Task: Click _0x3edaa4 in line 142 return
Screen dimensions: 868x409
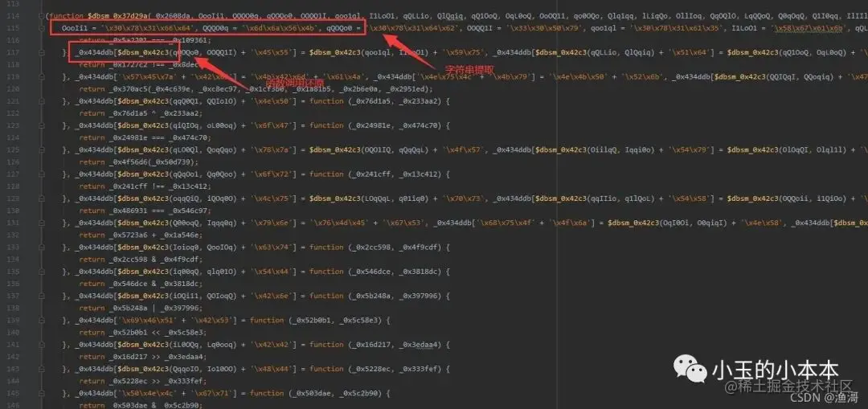Action: click(x=185, y=357)
